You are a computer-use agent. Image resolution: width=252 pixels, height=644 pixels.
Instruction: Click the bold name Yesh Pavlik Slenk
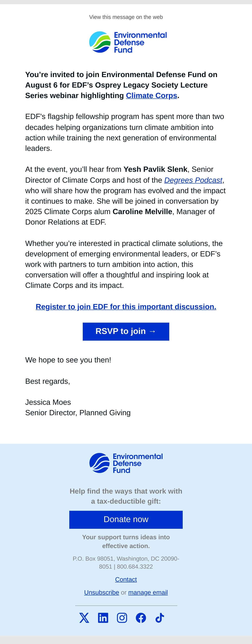(156, 169)
